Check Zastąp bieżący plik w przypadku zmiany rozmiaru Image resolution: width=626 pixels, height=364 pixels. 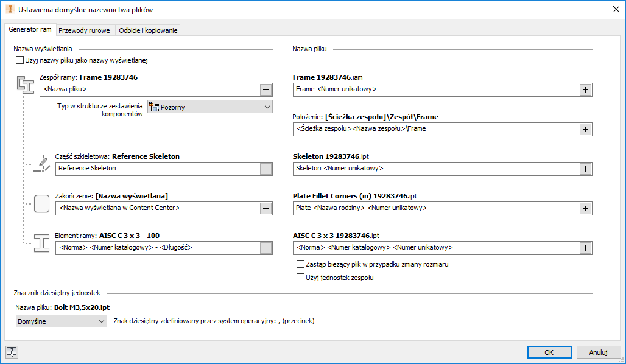[300, 264]
